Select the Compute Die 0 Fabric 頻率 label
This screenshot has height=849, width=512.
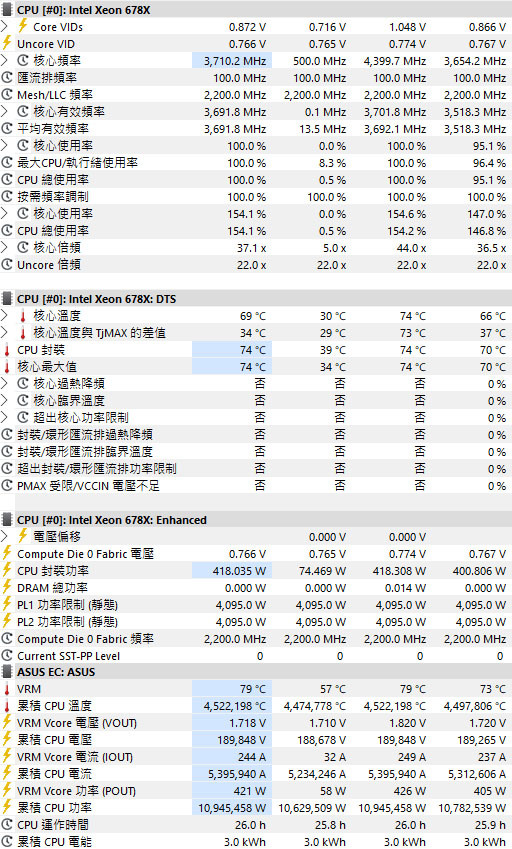pos(86,639)
